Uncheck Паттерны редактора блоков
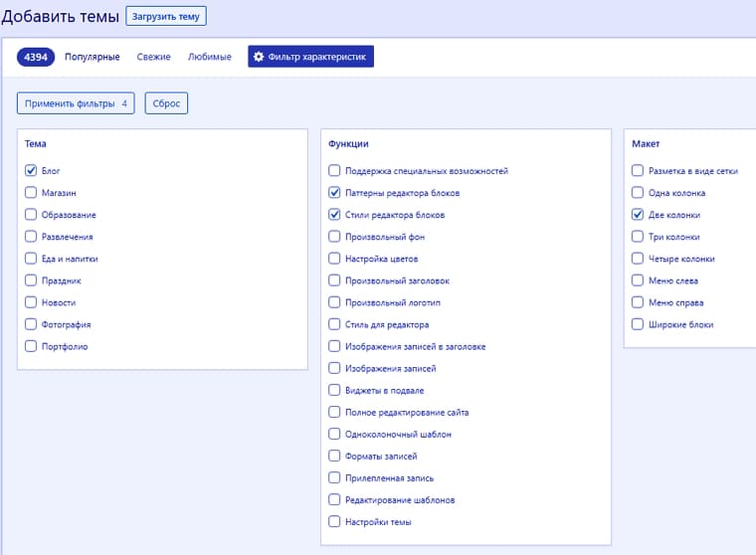 334,192
